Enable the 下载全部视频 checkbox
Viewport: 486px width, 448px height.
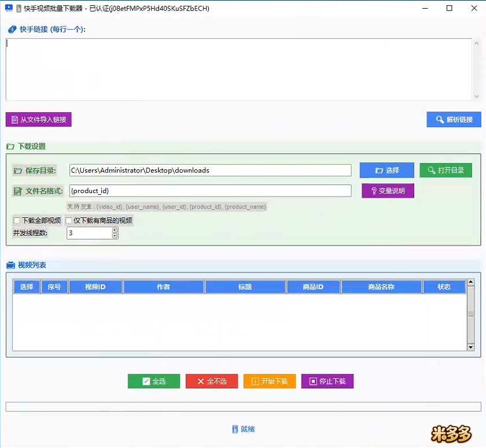(17, 220)
